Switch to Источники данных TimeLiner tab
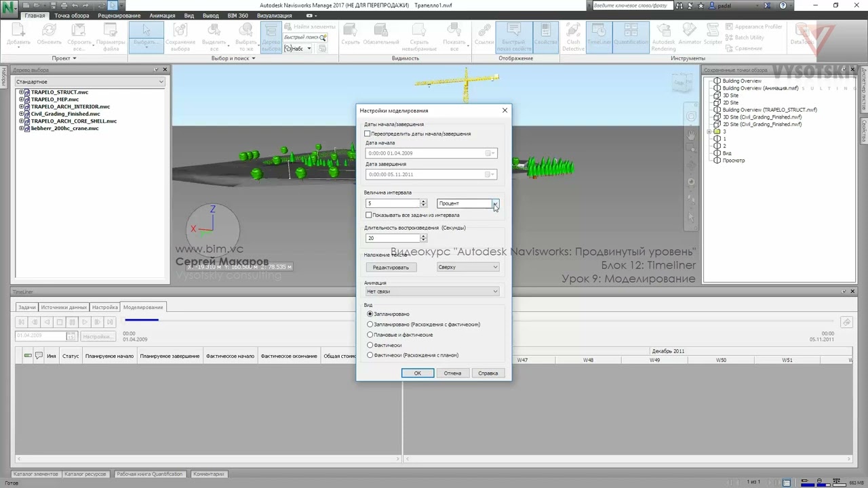Image resolution: width=868 pixels, height=488 pixels. pos(64,307)
